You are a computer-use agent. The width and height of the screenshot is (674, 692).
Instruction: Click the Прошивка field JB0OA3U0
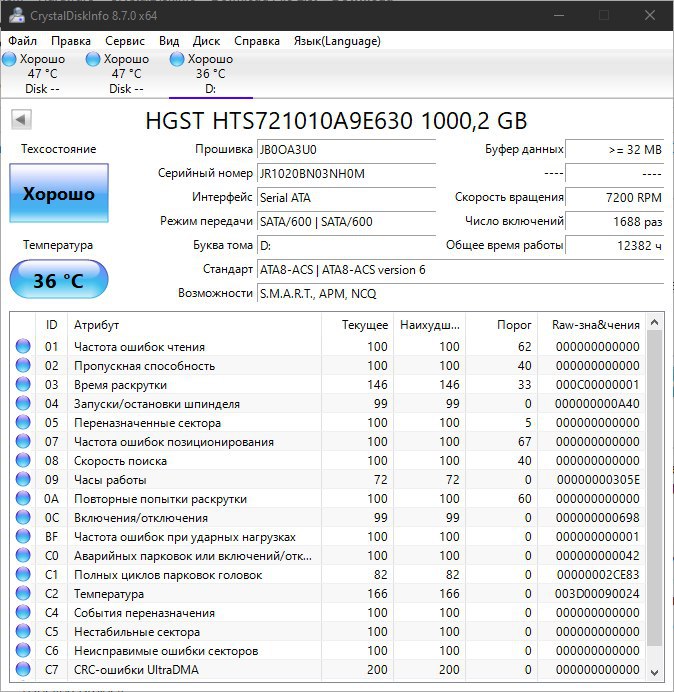(x=346, y=150)
